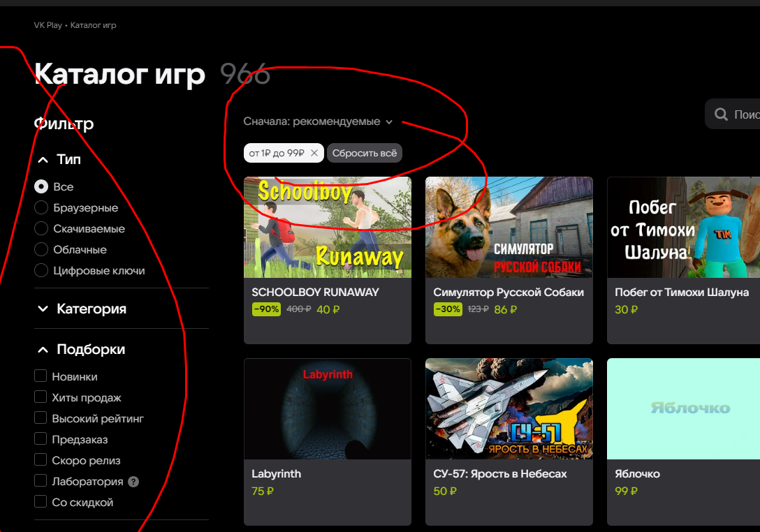Screen dimensions: 760x532
Task: Open the Лаборатория help question mark
Action: coord(133,482)
